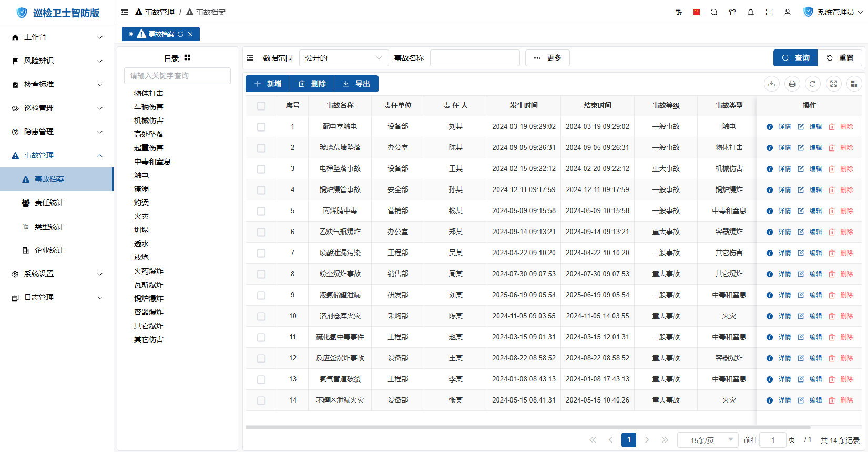The image size is (868, 452).
Task: Check the row for 电梯坠落事故
Action: [261, 169]
